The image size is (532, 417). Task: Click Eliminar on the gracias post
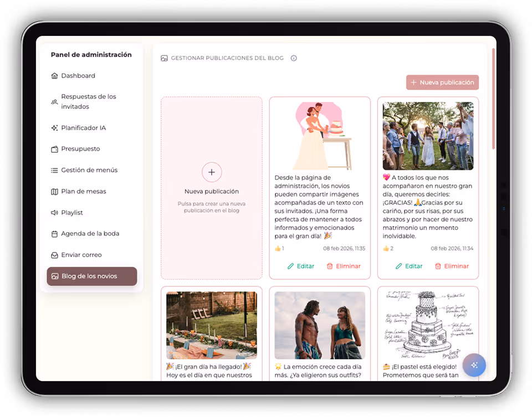[452, 266]
